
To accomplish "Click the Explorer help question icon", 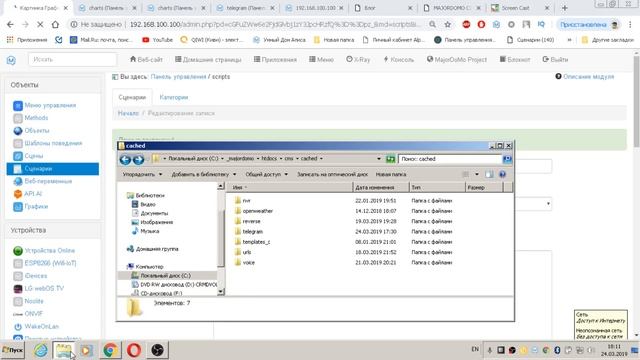I will [502, 174].
